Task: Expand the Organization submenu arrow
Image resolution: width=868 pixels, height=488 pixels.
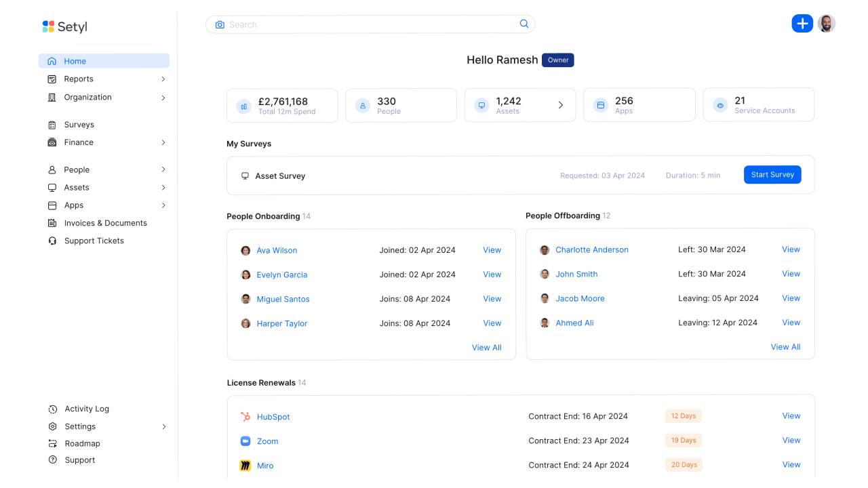Action: 163,98
